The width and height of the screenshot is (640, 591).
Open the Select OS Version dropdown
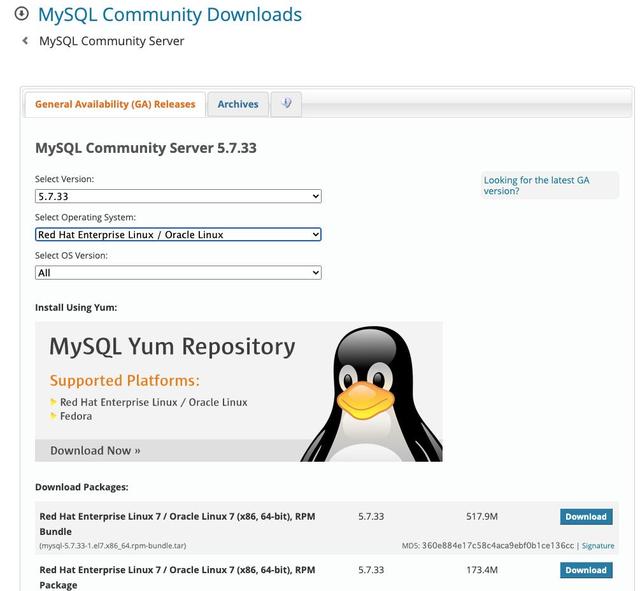[x=178, y=273]
